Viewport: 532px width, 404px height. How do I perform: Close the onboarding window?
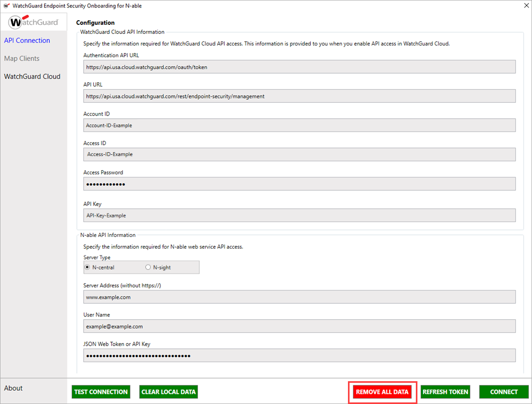(x=526, y=5)
